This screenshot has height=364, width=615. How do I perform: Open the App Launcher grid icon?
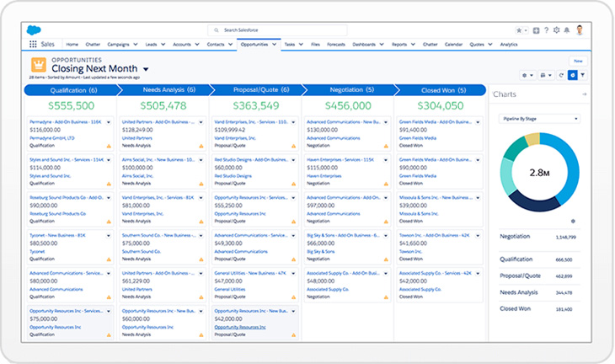(x=33, y=45)
